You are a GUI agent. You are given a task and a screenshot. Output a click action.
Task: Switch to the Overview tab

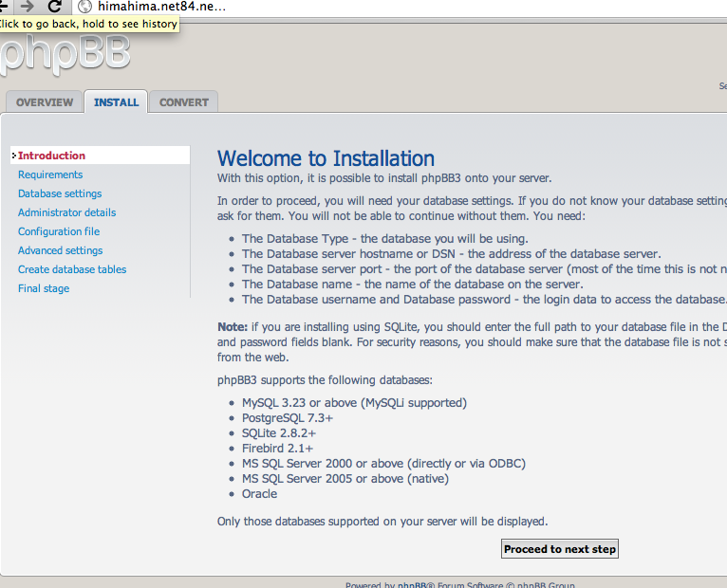(x=45, y=102)
